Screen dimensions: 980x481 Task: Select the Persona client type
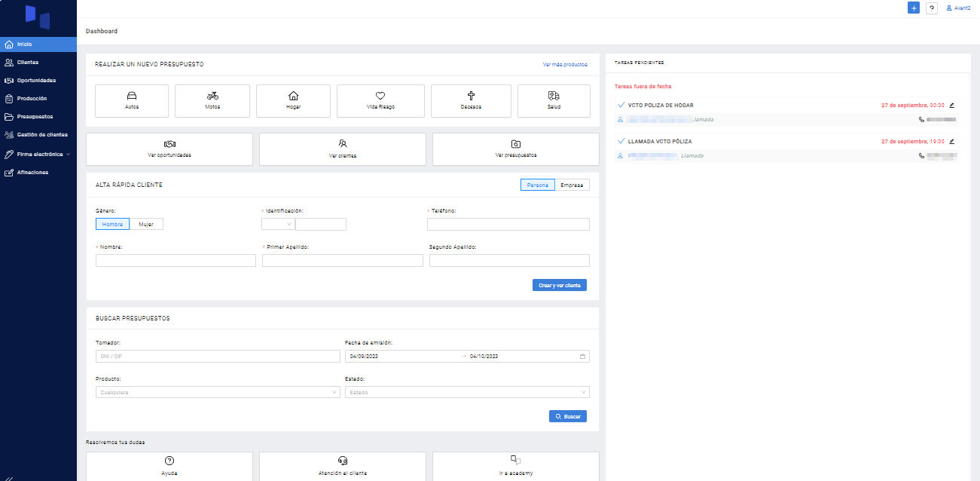click(538, 185)
